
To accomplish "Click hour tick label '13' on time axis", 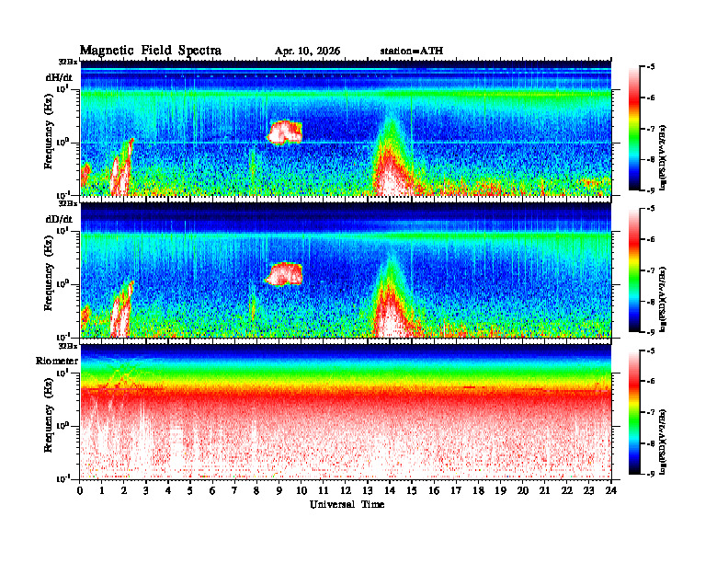I will point(368,491).
